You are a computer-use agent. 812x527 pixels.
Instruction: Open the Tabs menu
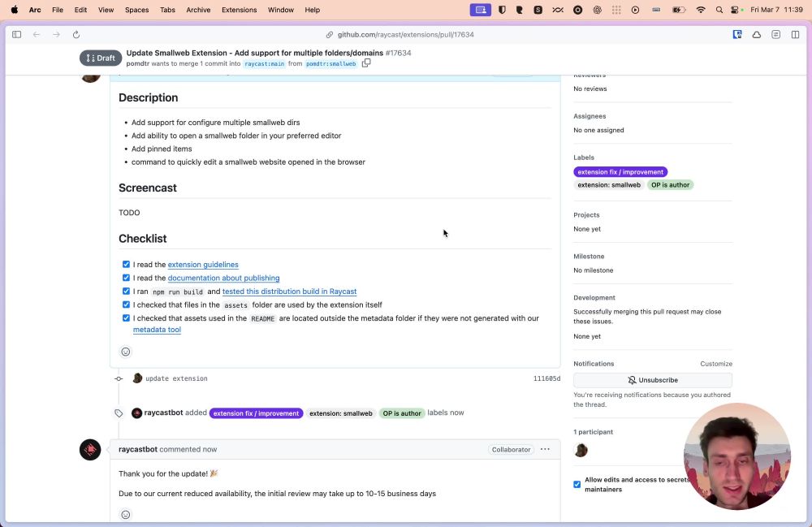pyautogui.click(x=167, y=10)
